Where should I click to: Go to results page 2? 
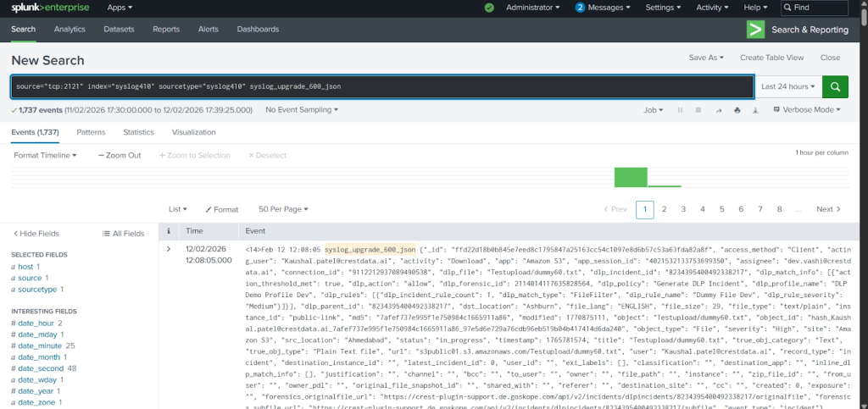coord(665,209)
